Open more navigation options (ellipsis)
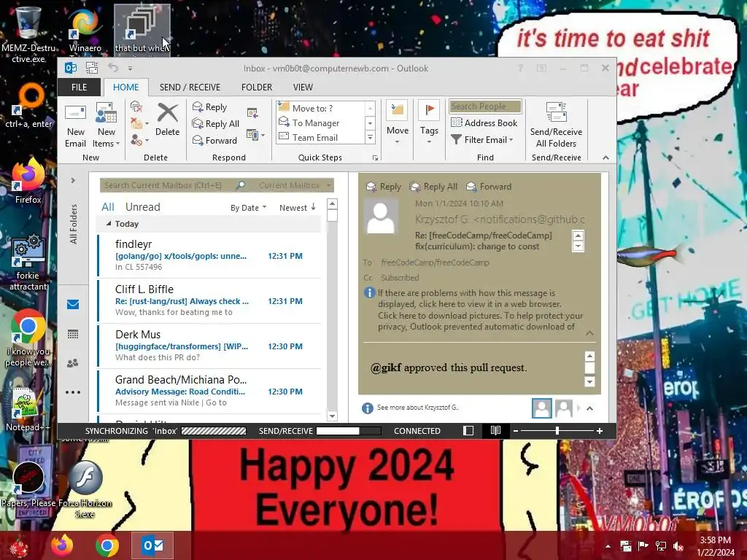Image resolution: width=747 pixels, height=560 pixels. (73, 392)
